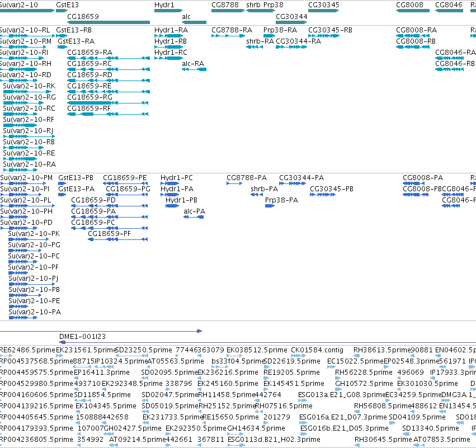Viewport: 476px width, 448px height.
Task: Select the CG30344 gene label
Action: click(x=291, y=17)
